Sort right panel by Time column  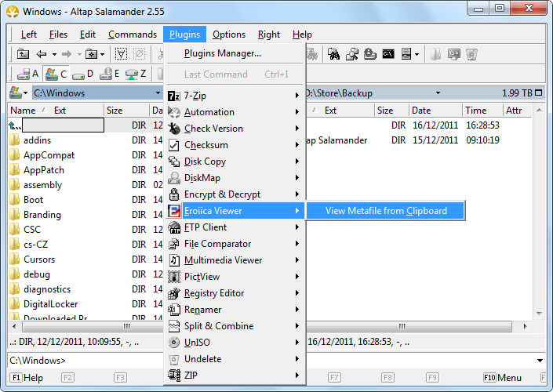(482, 111)
